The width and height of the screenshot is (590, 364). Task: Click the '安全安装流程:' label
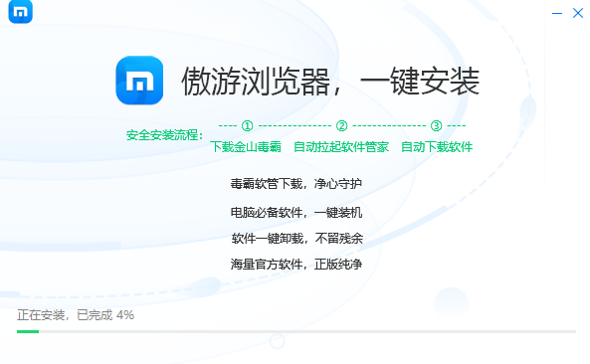165,135
